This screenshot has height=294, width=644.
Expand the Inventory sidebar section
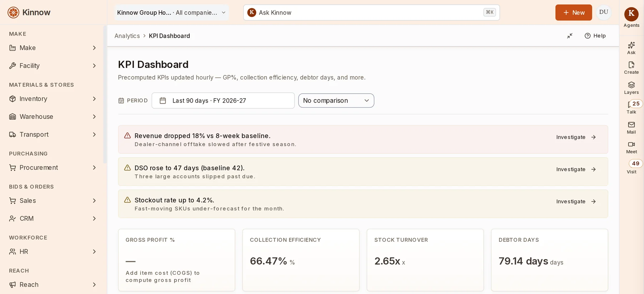[53, 99]
